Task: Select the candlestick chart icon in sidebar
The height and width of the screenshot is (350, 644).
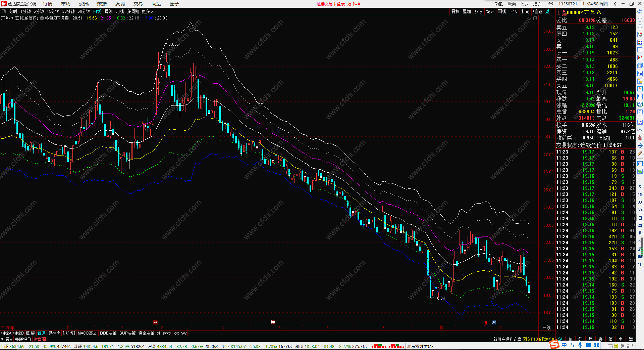Action: tap(640, 58)
